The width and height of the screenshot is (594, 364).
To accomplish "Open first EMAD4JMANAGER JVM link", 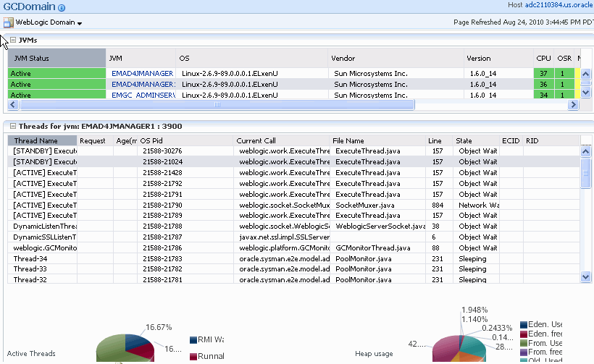I will pyautogui.click(x=142, y=73).
